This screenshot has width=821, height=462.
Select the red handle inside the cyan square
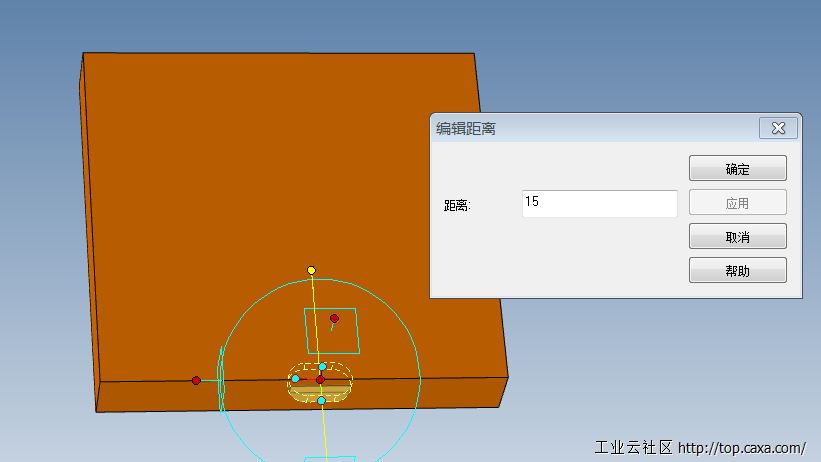(x=335, y=319)
